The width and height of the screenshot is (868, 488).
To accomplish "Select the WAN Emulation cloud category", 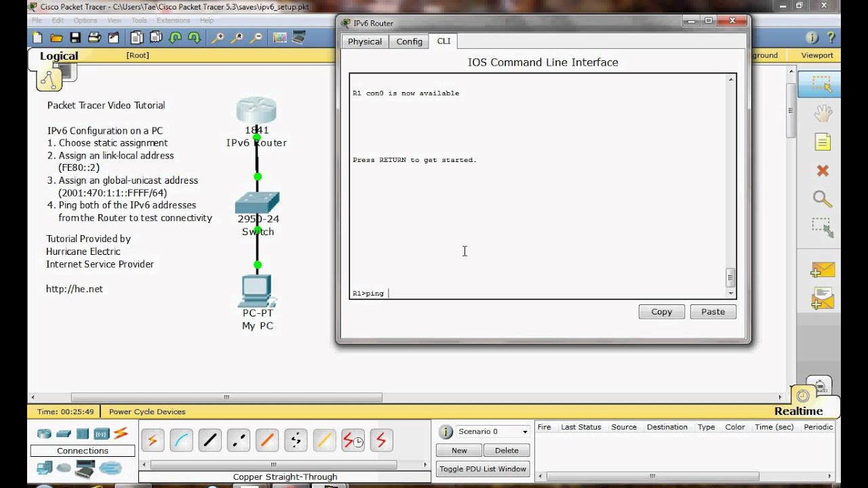I will 64,468.
